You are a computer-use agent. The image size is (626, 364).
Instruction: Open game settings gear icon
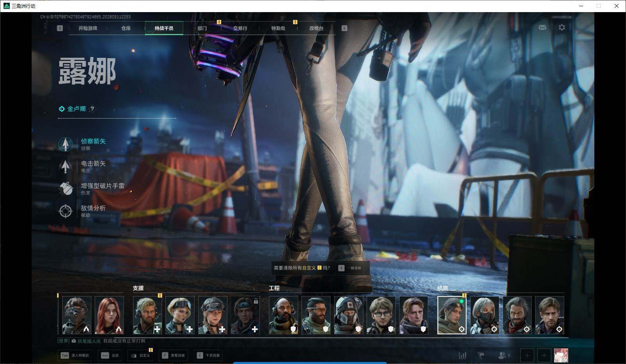coord(562,28)
